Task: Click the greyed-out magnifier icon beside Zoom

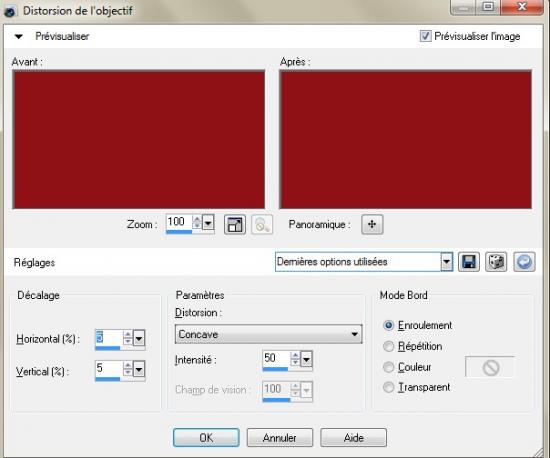Action: pyautogui.click(x=262, y=224)
